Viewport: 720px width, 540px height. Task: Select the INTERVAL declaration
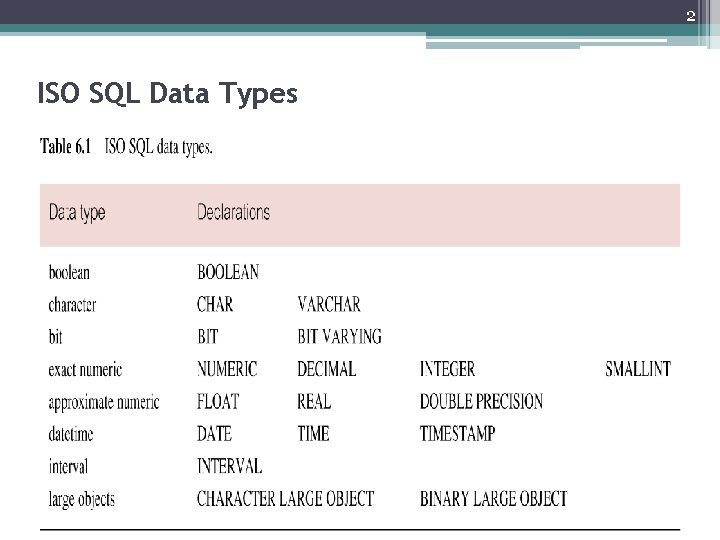tap(229, 466)
